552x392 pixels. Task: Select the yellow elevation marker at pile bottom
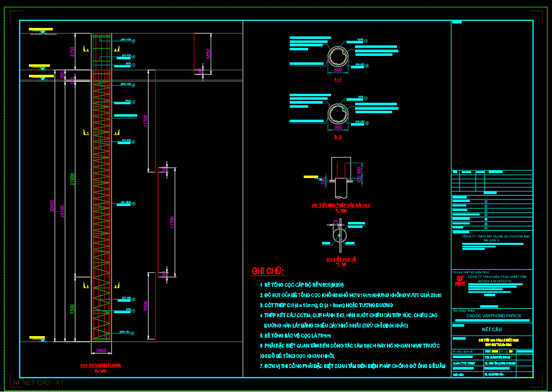click(x=37, y=338)
